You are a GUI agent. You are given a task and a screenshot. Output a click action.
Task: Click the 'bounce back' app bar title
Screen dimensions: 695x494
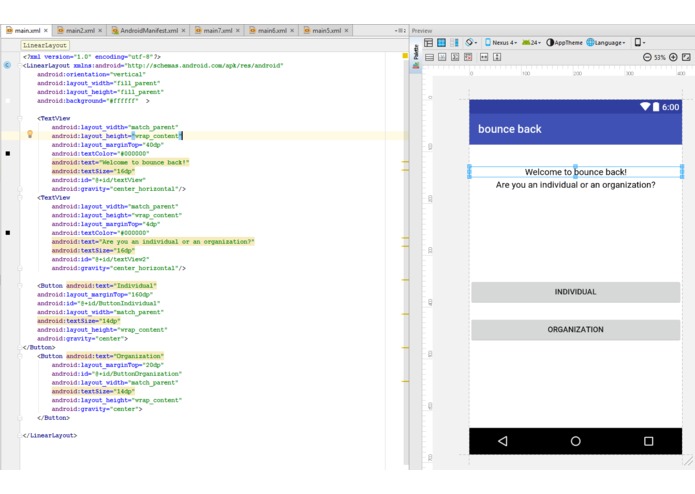[x=510, y=129]
